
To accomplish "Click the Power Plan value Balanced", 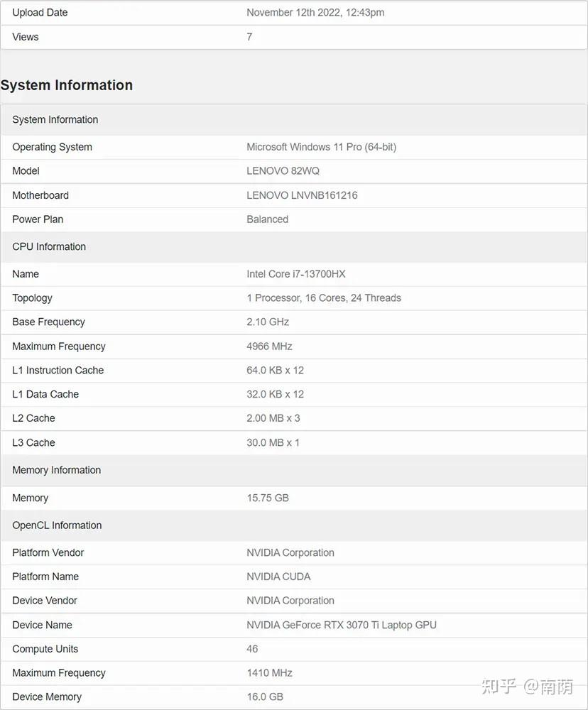I will (x=267, y=219).
